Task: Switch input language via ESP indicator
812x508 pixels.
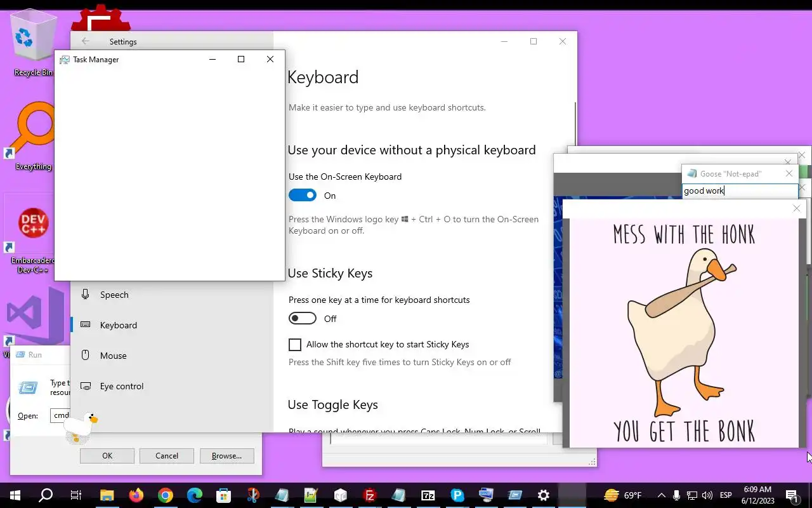Action: coord(726,495)
